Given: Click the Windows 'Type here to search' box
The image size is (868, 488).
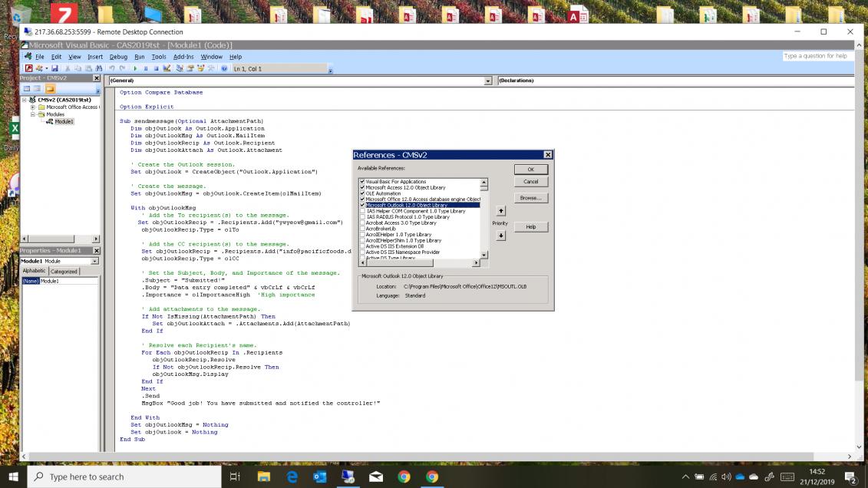Looking at the screenshot, I should (x=124, y=476).
